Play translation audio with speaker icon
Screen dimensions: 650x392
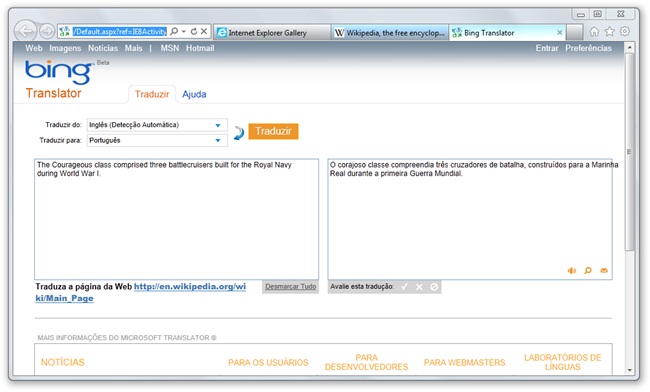(572, 271)
